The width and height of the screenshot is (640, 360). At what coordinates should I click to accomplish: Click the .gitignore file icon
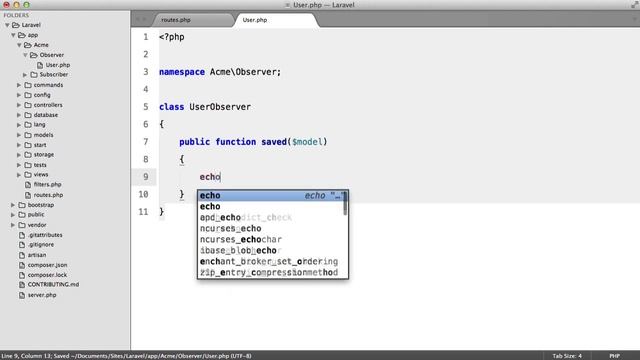(x=22, y=245)
